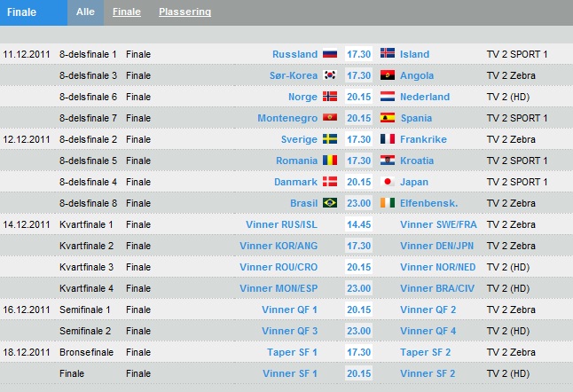Image resolution: width=573 pixels, height=392 pixels.
Task: Click Vinner RUS/ISL in Kvartfinale 1
Action: click(x=281, y=224)
